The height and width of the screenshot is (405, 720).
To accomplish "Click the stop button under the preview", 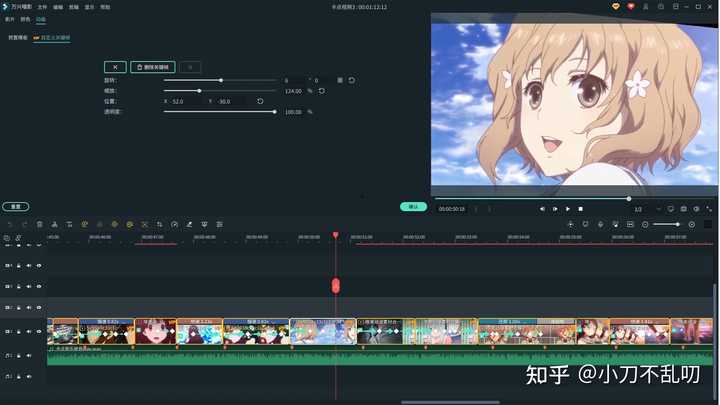I will click(580, 209).
